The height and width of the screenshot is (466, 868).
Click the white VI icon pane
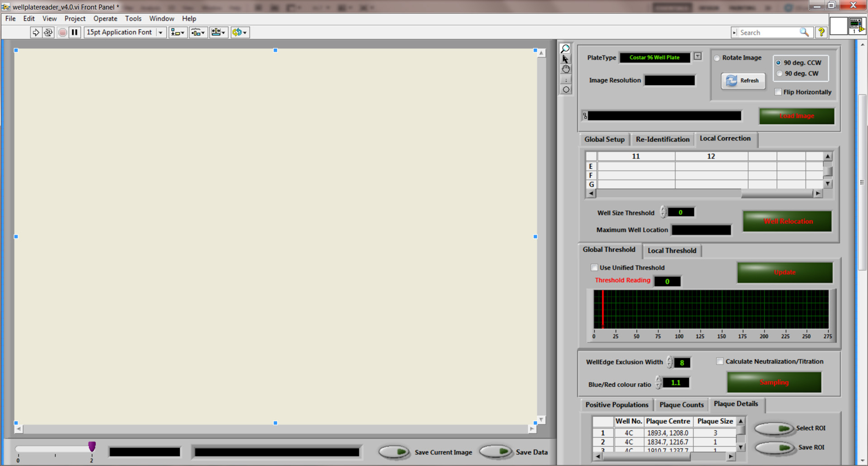coord(838,25)
